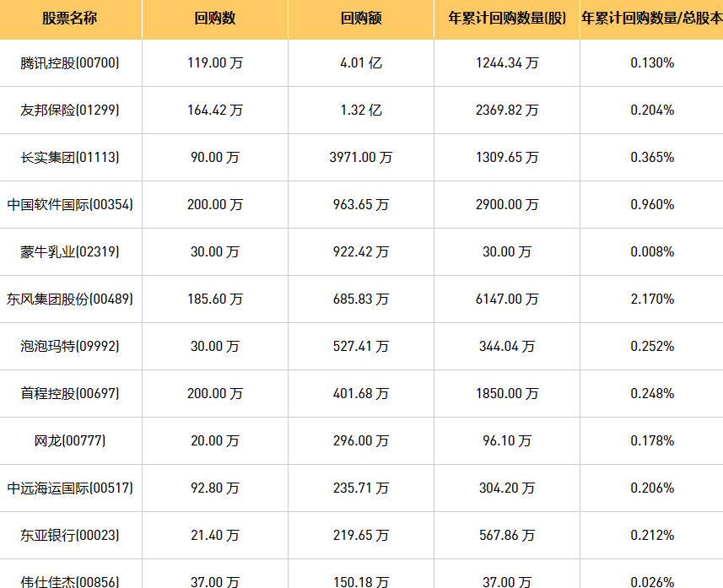
Task: Click 伟仕佳杰(00856) stock name
Action: [70, 581]
